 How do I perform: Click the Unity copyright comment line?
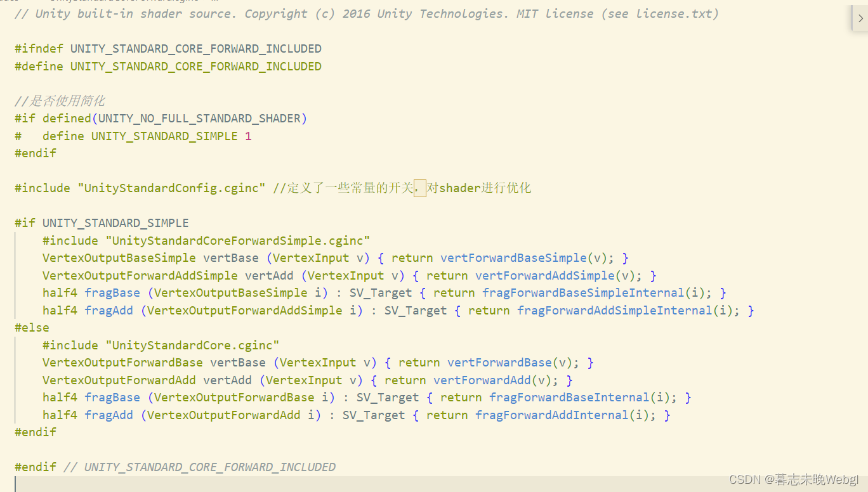point(367,13)
